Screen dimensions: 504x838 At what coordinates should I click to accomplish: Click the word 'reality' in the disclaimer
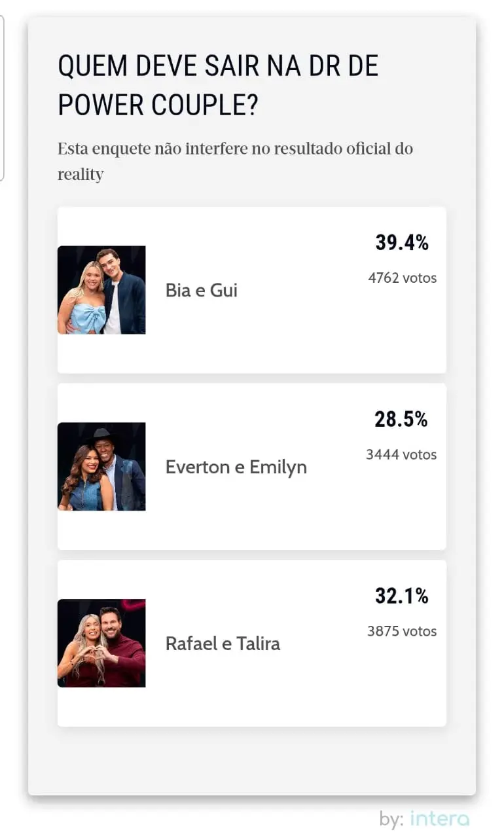point(81,175)
